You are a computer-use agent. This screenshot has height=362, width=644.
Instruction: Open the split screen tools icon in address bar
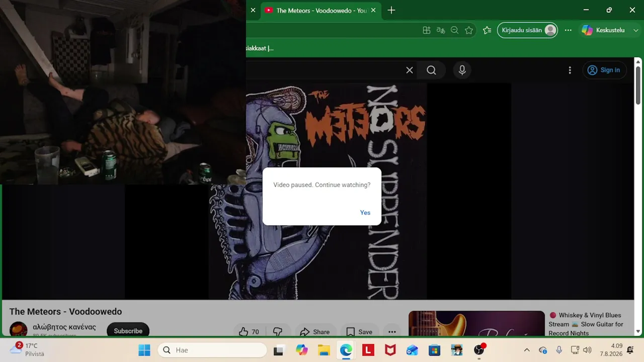click(x=427, y=30)
